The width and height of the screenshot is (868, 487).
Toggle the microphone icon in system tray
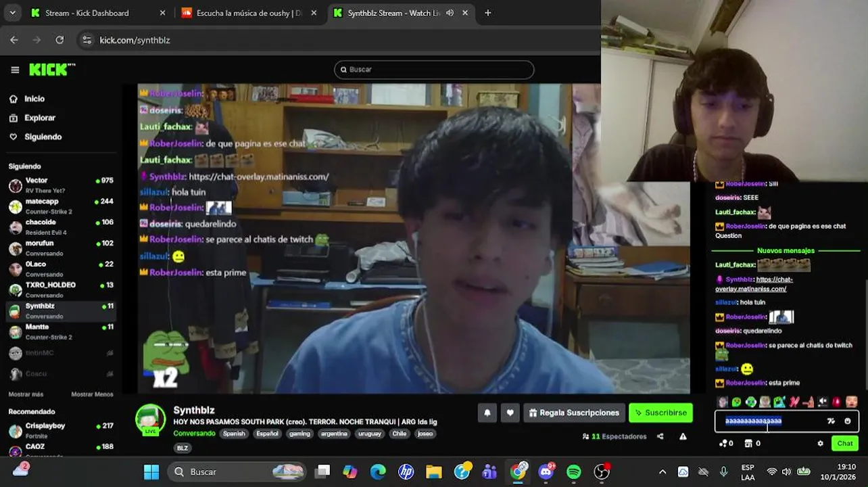[x=723, y=471]
